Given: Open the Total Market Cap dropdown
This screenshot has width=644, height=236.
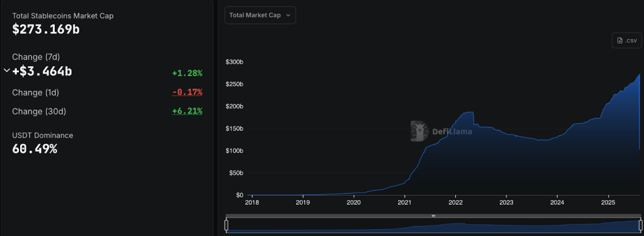Looking at the screenshot, I should [x=260, y=15].
